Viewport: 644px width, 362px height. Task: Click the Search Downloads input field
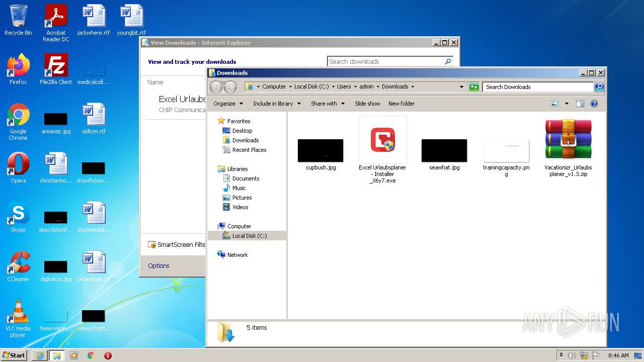pos(538,87)
